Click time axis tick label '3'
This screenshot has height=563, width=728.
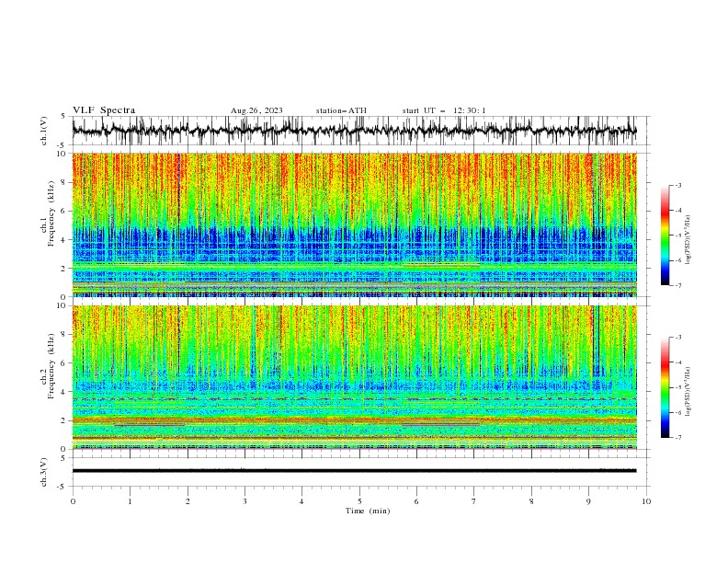coord(245,501)
